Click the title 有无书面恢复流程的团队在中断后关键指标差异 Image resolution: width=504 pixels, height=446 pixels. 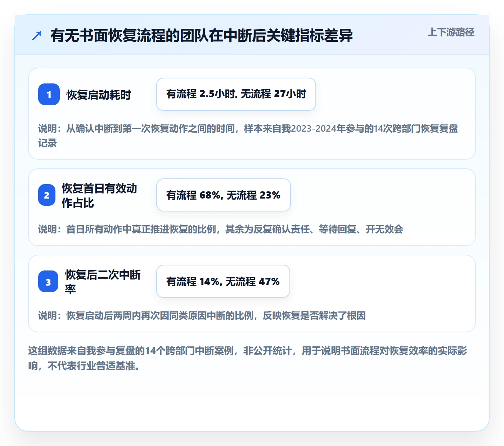click(x=202, y=36)
